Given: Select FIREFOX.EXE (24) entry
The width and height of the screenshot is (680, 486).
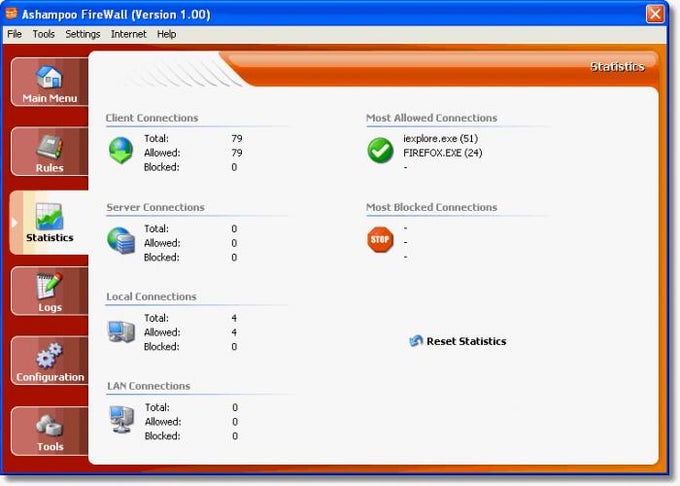Looking at the screenshot, I should click(x=442, y=153).
